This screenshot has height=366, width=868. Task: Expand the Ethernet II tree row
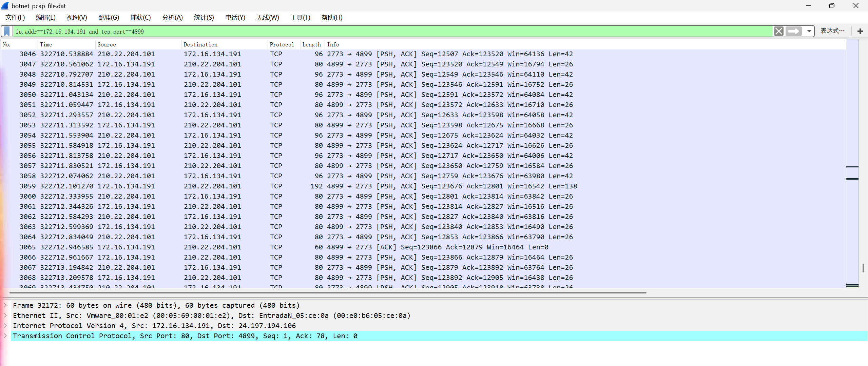[x=5, y=316]
